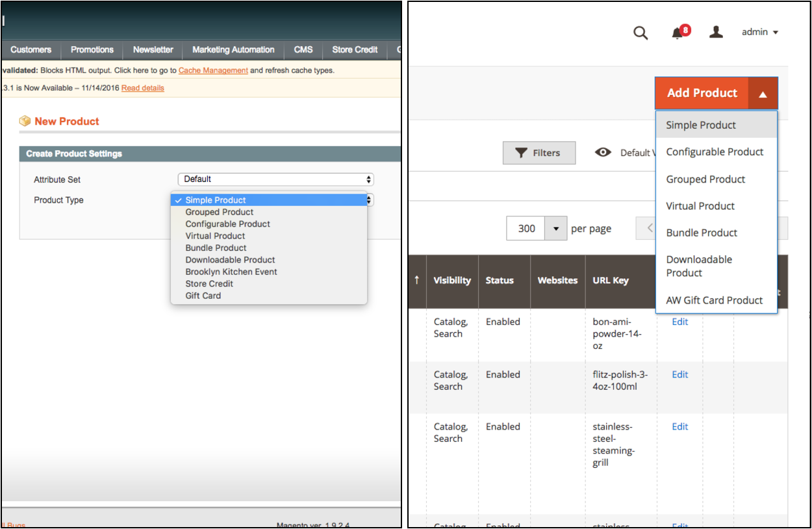Click the red notification badge showing 8

coord(686,29)
